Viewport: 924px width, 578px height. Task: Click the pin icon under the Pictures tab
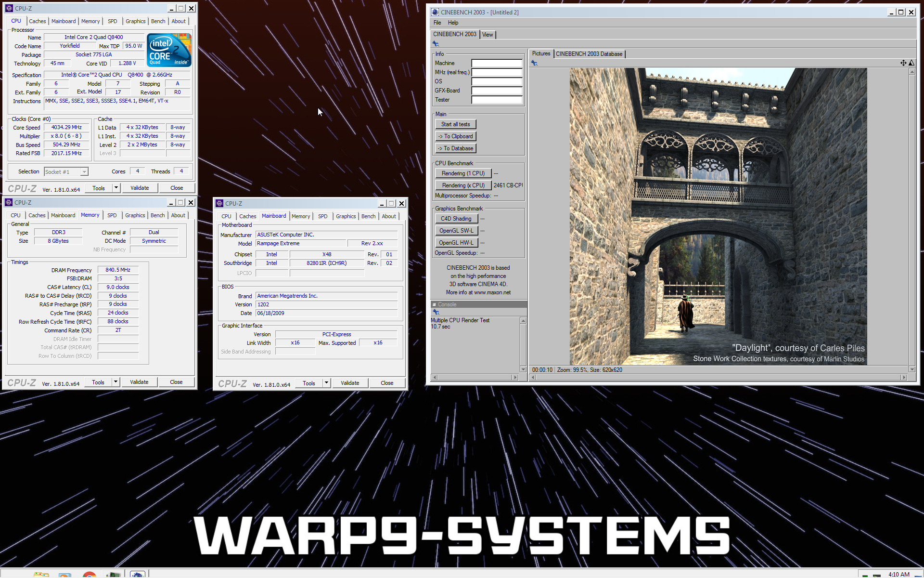pos(534,63)
